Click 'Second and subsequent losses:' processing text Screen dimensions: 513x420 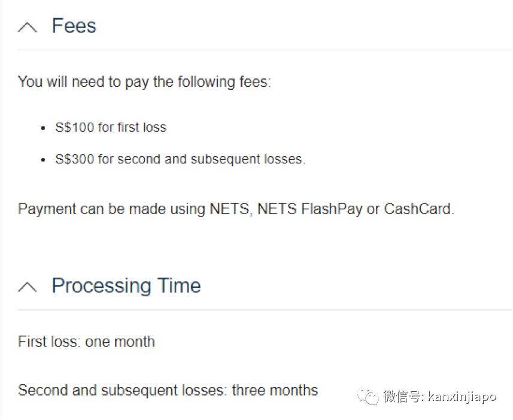click(122, 391)
